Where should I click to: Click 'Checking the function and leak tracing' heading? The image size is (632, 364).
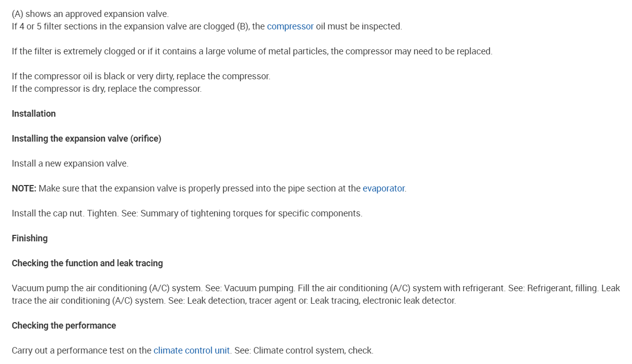(87, 263)
